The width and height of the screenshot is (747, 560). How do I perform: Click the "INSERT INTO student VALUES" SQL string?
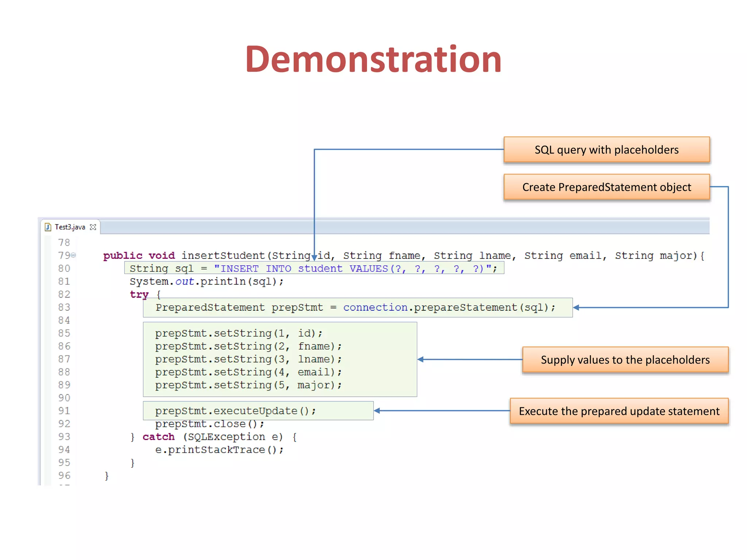[353, 269]
